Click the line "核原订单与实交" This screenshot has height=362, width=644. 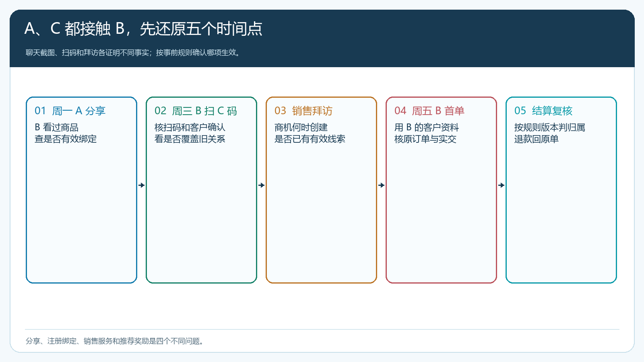coord(425,139)
